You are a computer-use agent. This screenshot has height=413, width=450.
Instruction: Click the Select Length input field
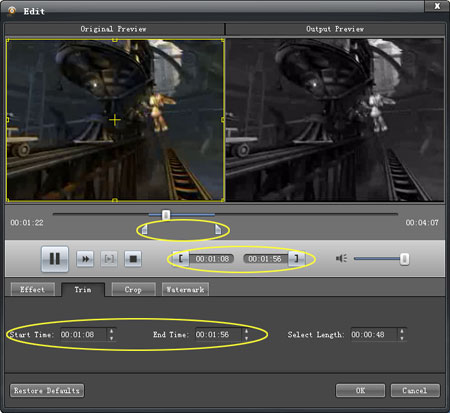click(x=374, y=334)
